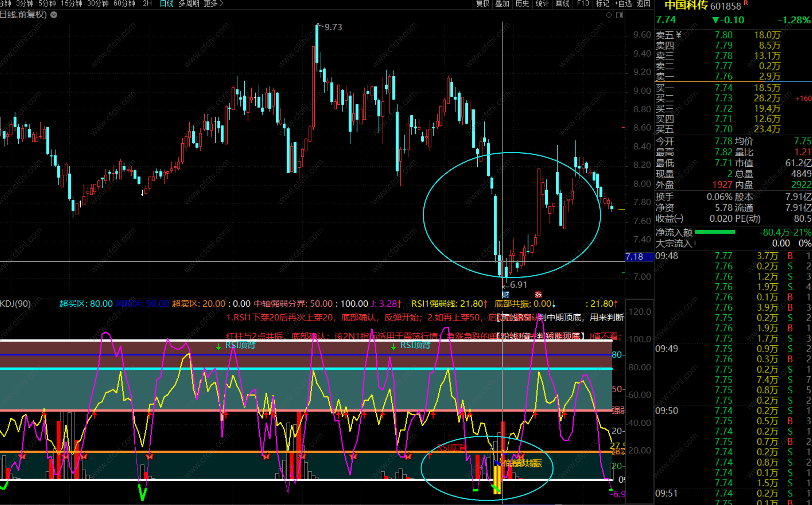This screenshot has height=505, width=812.
Task: Open the 日线.前复权 dropdown arrow
Action: point(54,15)
